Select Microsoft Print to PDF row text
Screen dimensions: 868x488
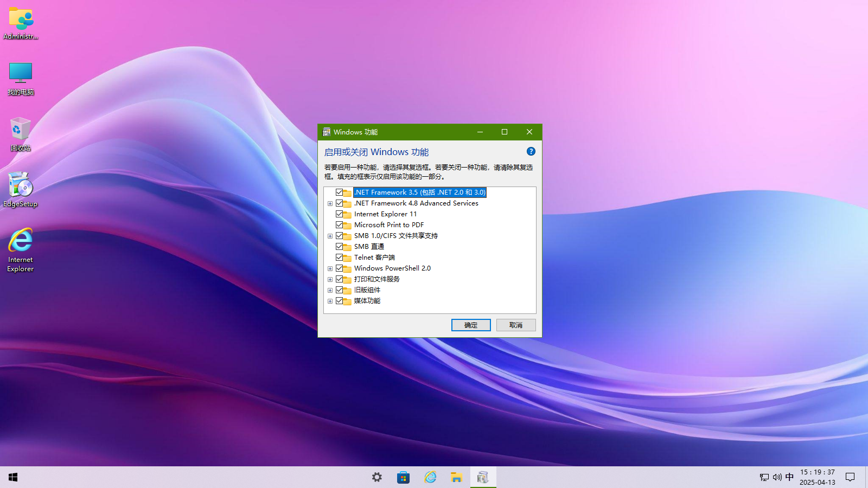389,225
